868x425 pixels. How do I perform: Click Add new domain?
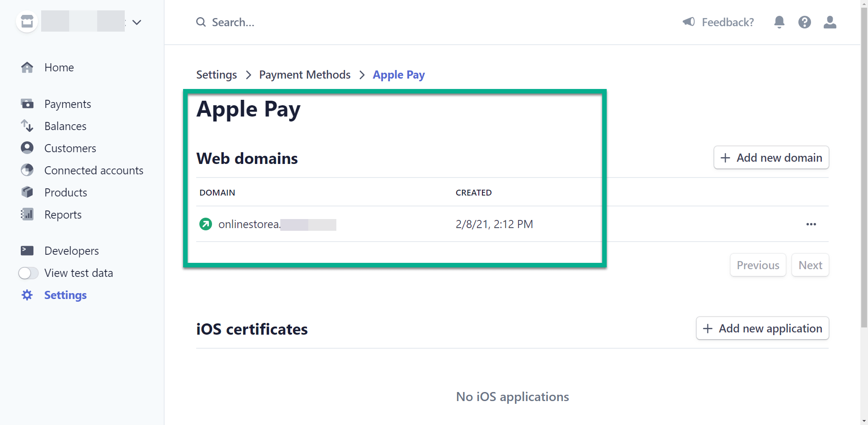coord(771,158)
